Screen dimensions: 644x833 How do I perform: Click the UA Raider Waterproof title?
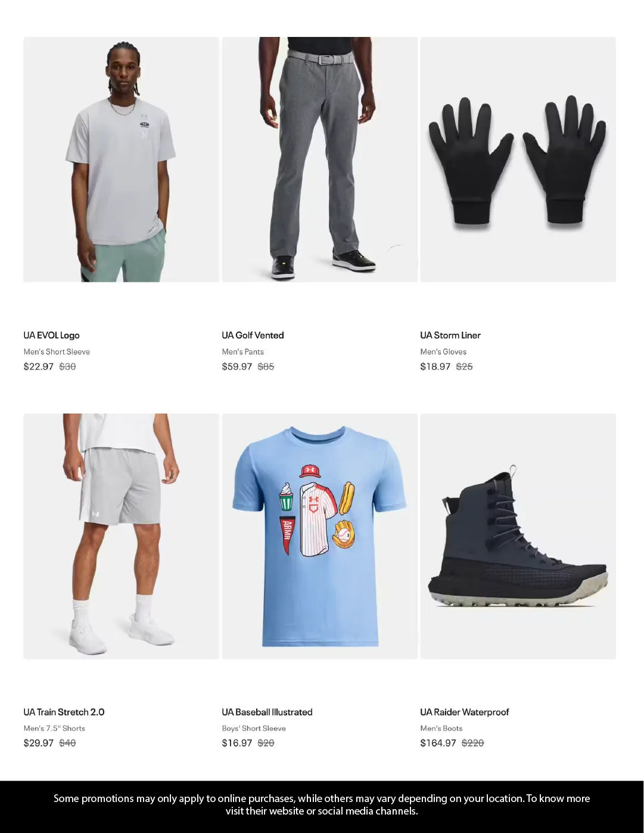465,712
